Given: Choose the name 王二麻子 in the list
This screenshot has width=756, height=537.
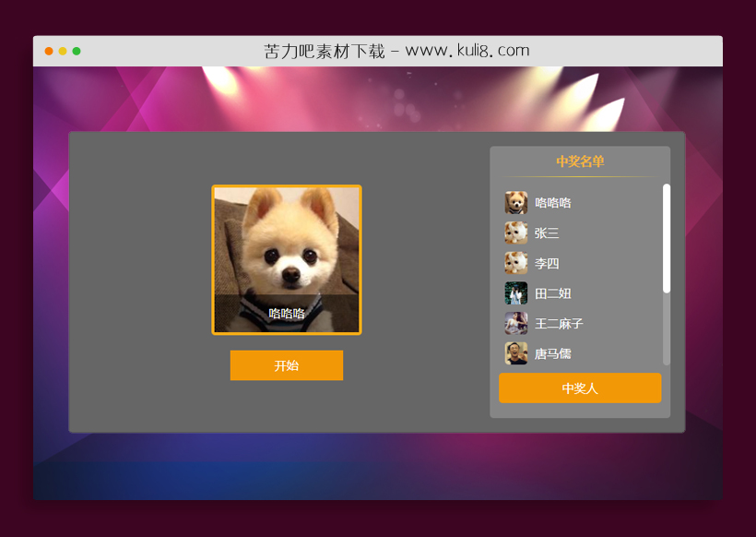Looking at the screenshot, I should click(x=559, y=324).
